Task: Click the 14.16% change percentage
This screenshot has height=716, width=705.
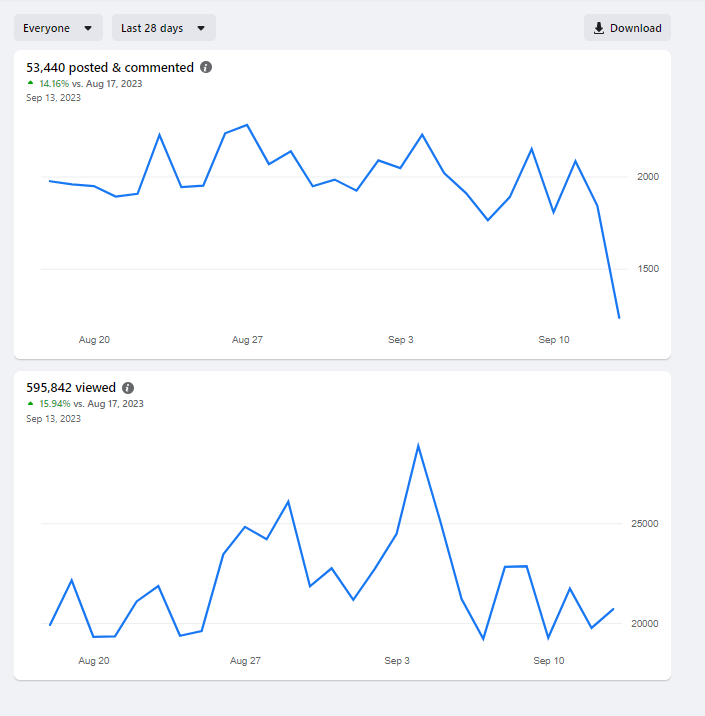Action: click(54, 84)
